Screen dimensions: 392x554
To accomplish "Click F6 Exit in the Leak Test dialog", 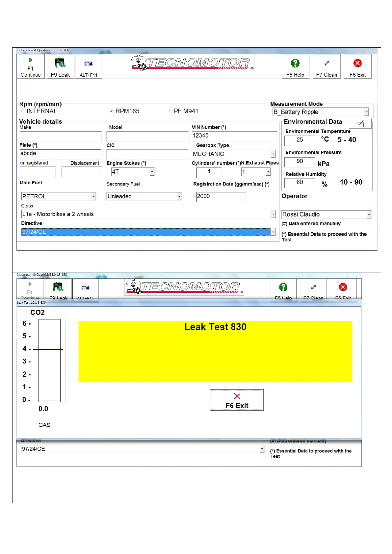I will (x=237, y=400).
